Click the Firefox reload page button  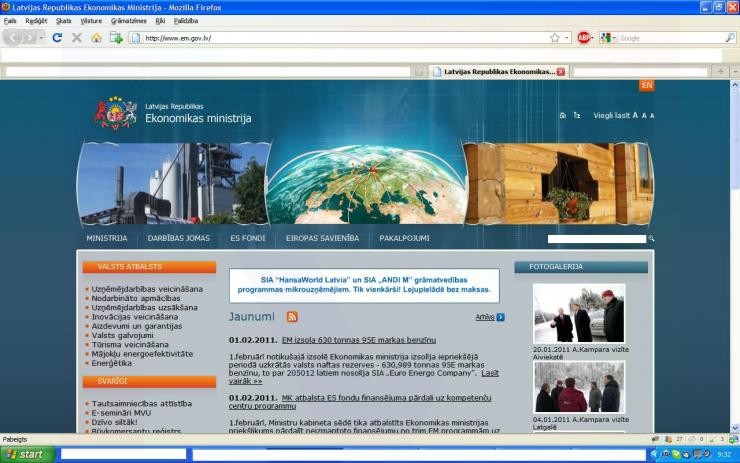[57, 38]
